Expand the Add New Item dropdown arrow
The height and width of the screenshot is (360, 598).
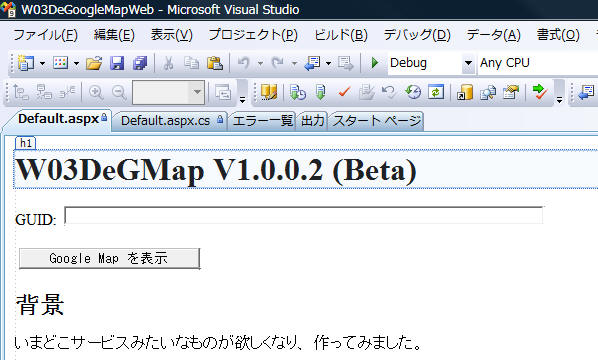76,63
